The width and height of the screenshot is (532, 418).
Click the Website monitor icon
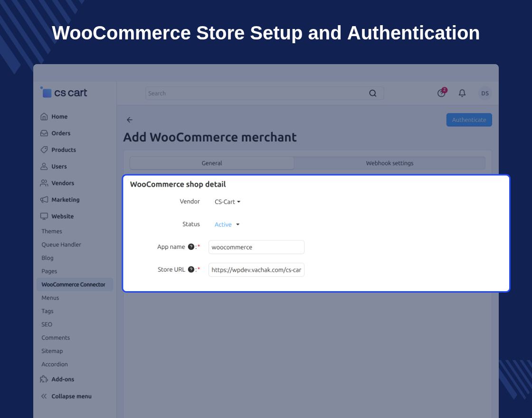(44, 216)
